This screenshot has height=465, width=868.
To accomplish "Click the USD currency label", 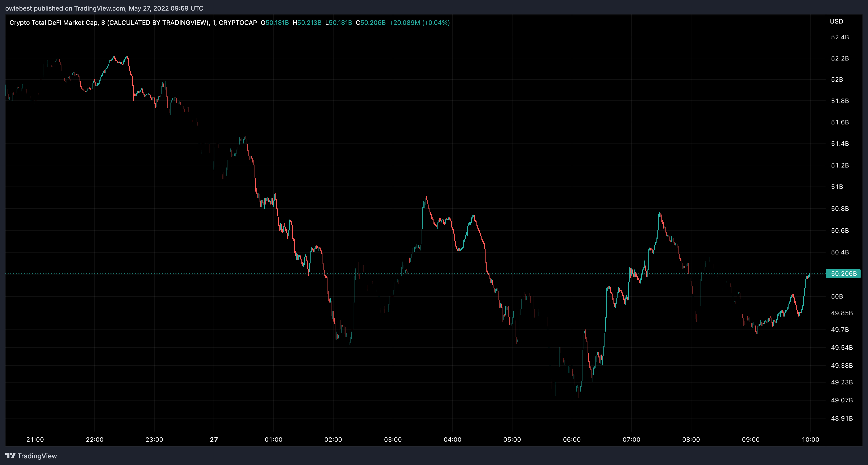I will click(836, 22).
